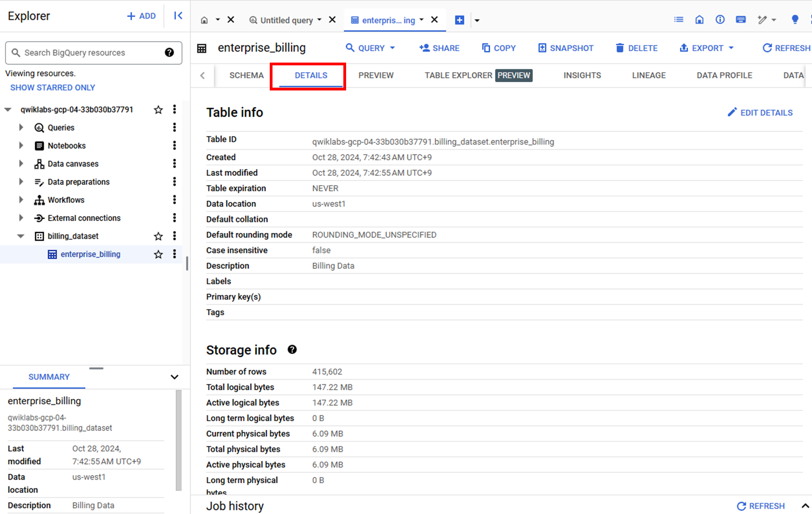Click summary panel vertical scrollbar

click(179, 440)
